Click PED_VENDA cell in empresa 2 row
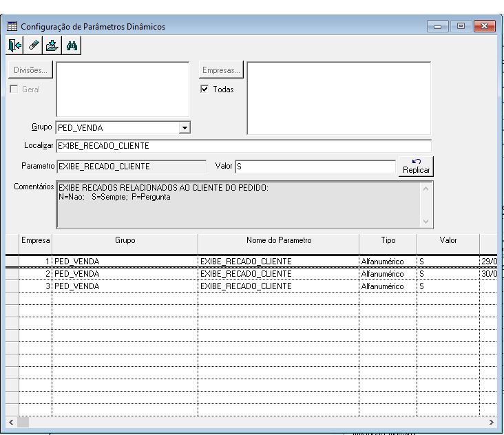This screenshot has height=435, width=504. click(x=125, y=274)
